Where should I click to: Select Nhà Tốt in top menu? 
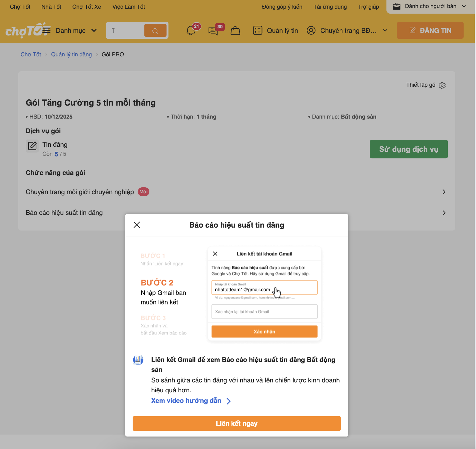(51, 7)
